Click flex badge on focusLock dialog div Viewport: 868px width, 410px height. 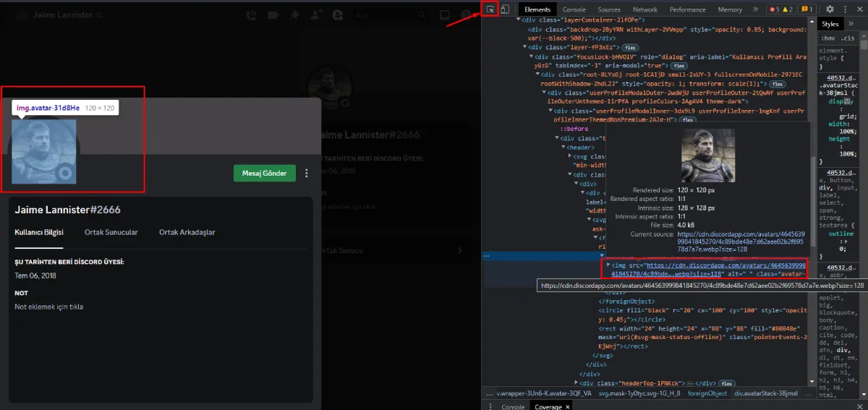pos(678,65)
